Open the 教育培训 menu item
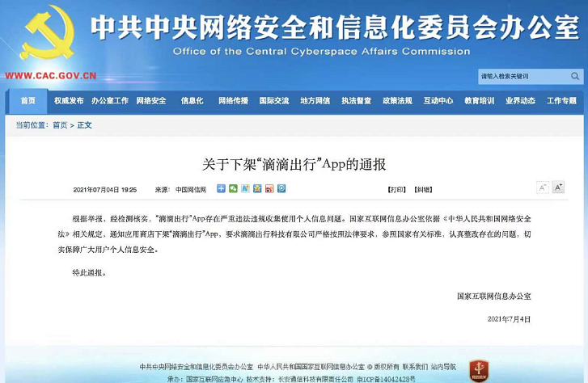Image resolution: width=588 pixels, height=383 pixels. coord(480,101)
